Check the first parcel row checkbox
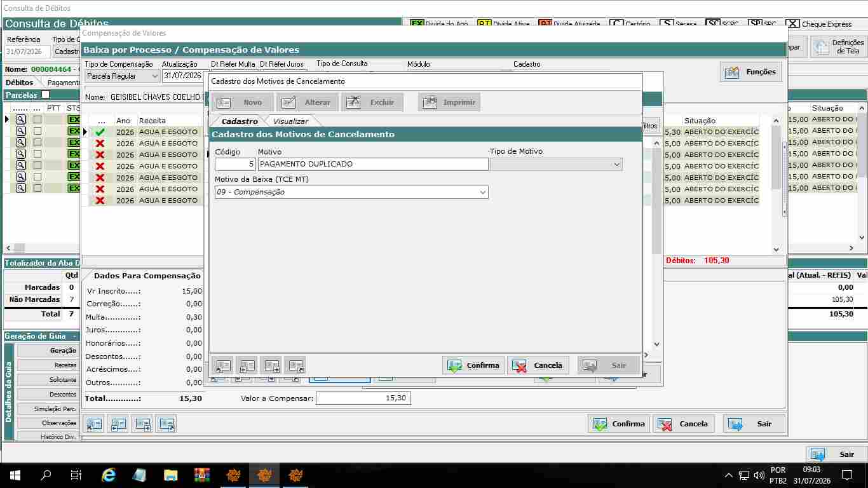Viewport: 868px width, 488px height. tap(37, 119)
